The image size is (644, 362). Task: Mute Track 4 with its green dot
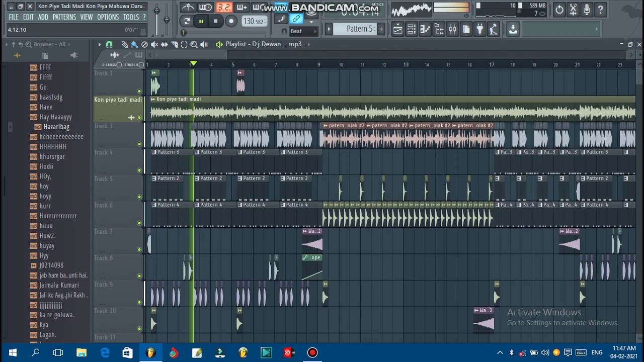pos(139,170)
